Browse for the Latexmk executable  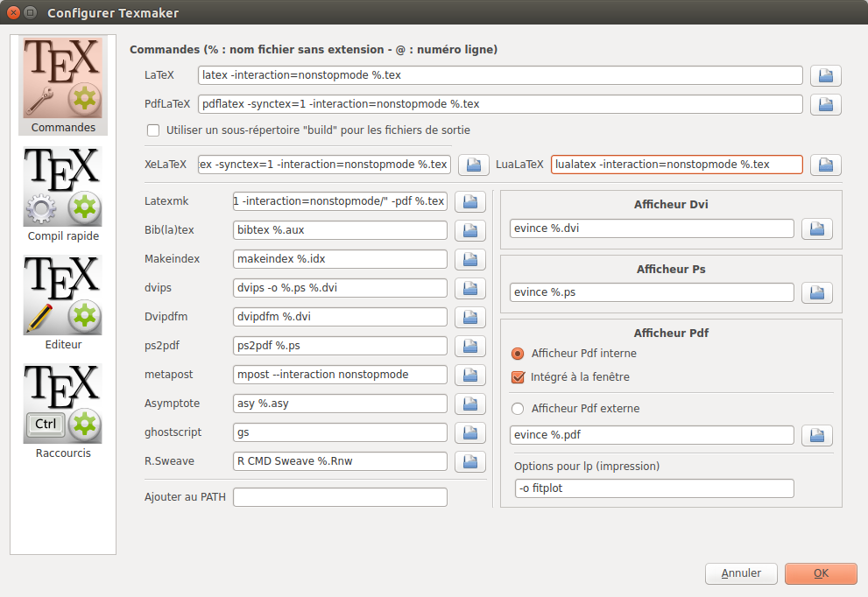(x=470, y=202)
